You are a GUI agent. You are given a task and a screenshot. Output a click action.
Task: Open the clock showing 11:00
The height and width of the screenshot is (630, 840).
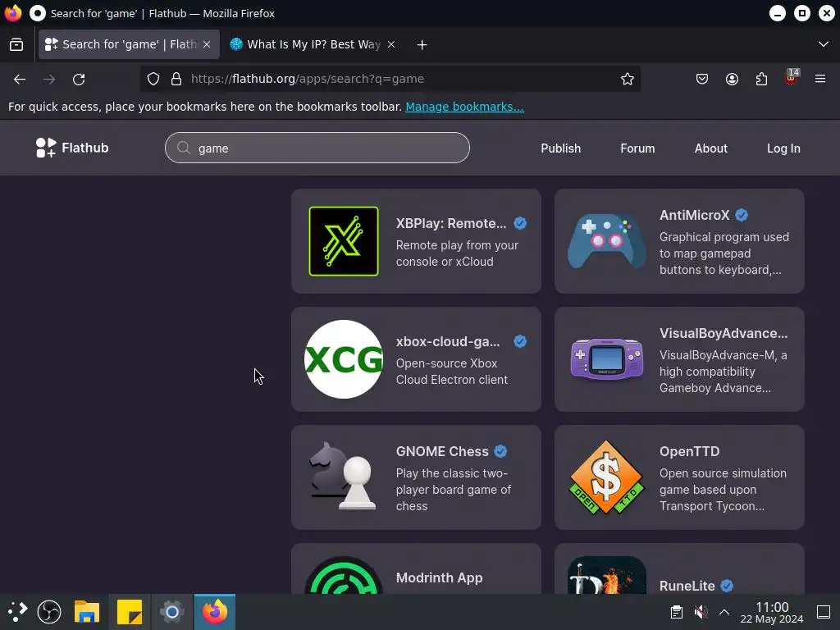click(x=772, y=612)
